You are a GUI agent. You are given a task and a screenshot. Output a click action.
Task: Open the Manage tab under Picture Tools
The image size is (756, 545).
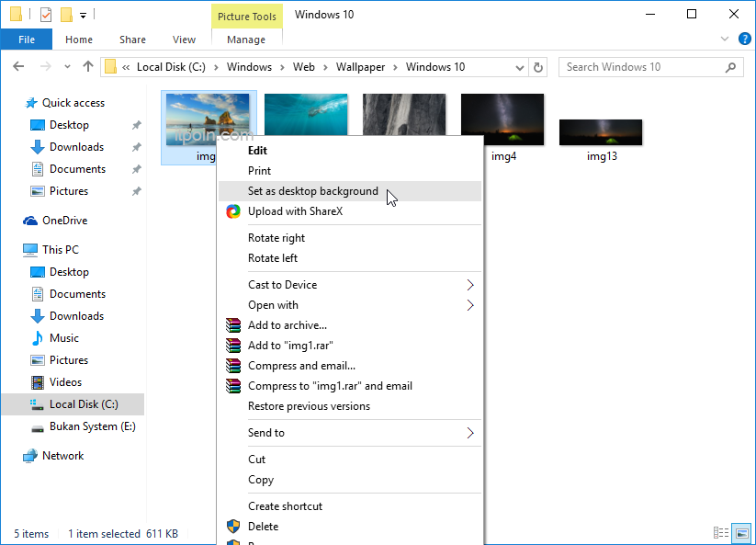coord(246,40)
